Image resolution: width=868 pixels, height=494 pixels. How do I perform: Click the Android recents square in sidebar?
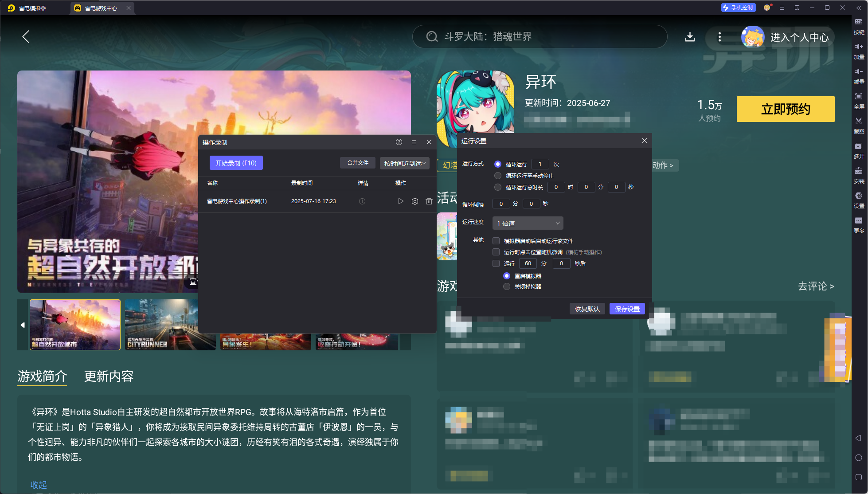point(858,477)
